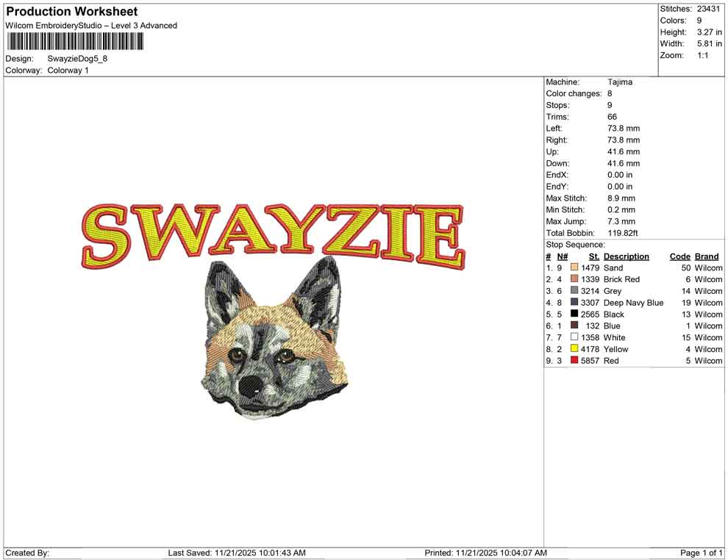Click the Brick Red color chip
The image size is (728, 560).
[574, 279]
